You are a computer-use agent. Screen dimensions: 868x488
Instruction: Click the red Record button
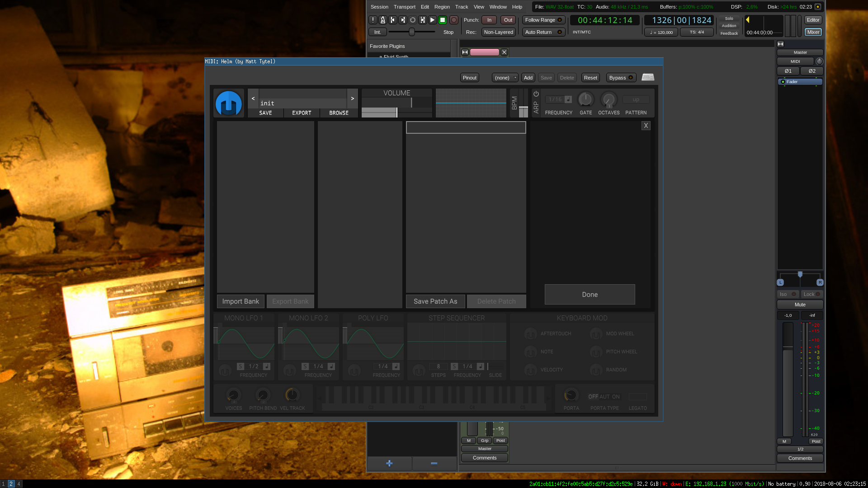(x=454, y=20)
